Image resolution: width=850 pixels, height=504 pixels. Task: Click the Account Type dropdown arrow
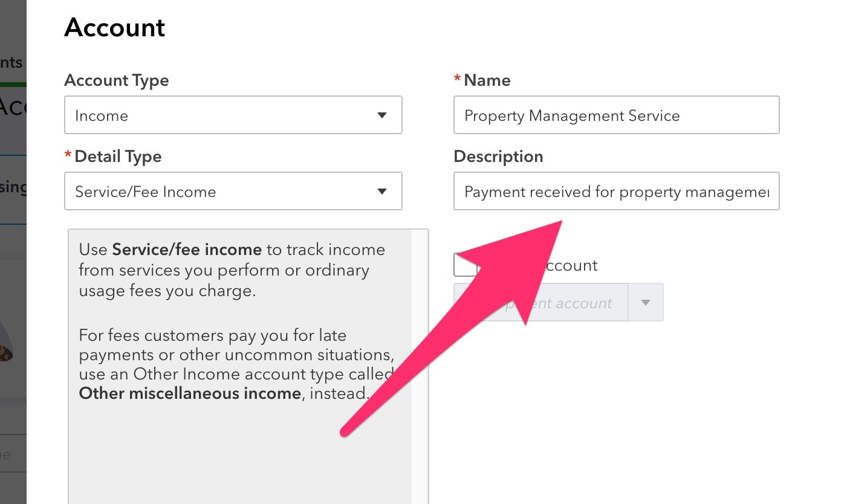pyautogui.click(x=382, y=115)
